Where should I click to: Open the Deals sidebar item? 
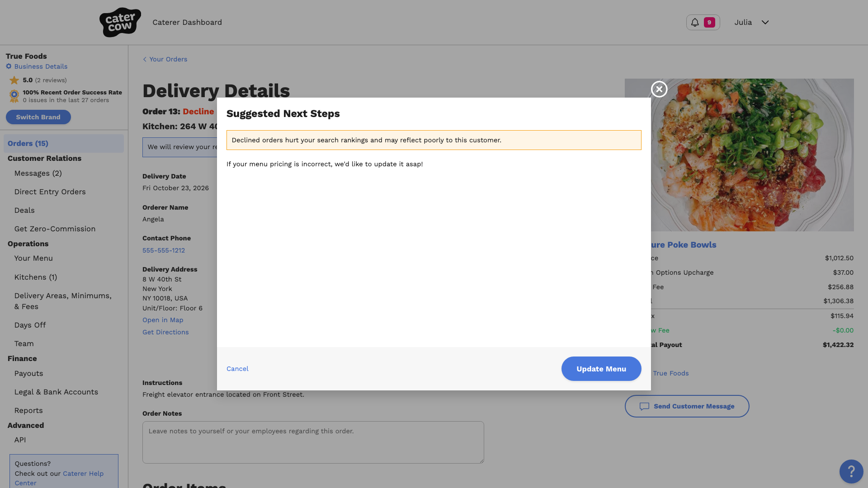(24, 210)
